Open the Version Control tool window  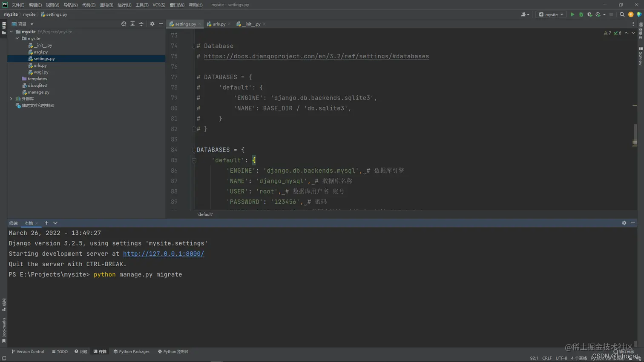[28, 351]
